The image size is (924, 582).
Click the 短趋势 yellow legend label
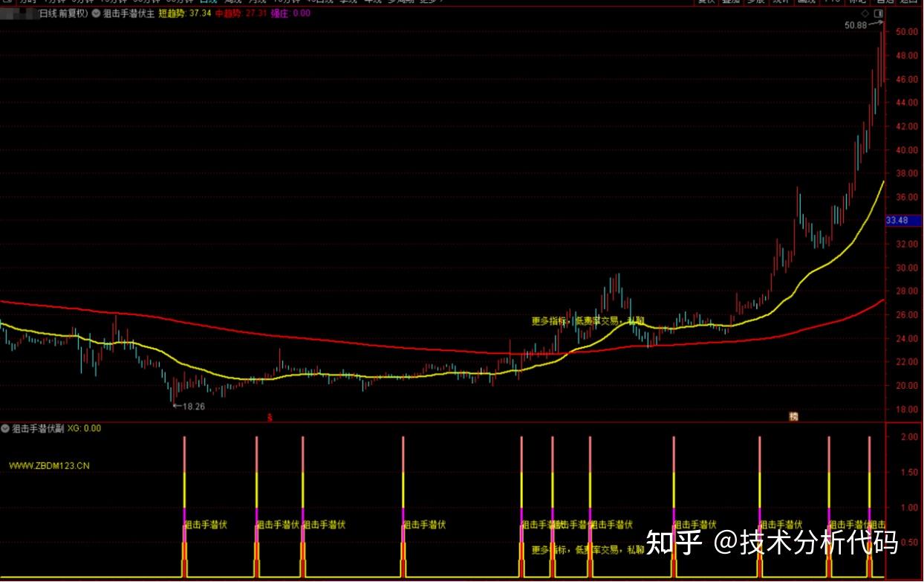coord(171,13)
